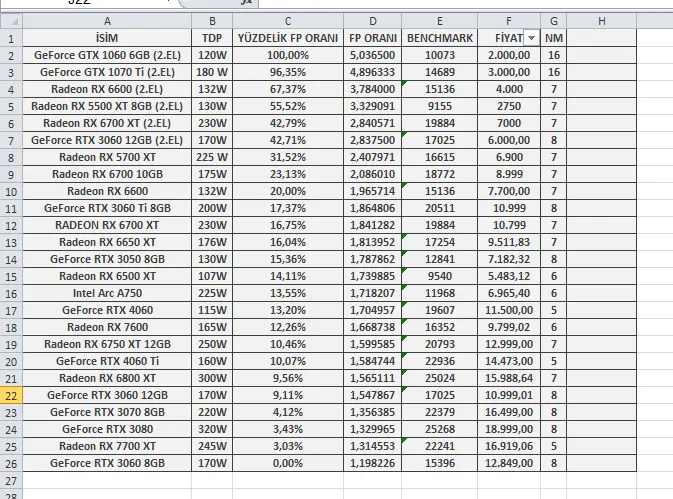Select cell Intel Arc A750
The height and width of the screenshot is (499, 673).
click(x=107, y=293)
